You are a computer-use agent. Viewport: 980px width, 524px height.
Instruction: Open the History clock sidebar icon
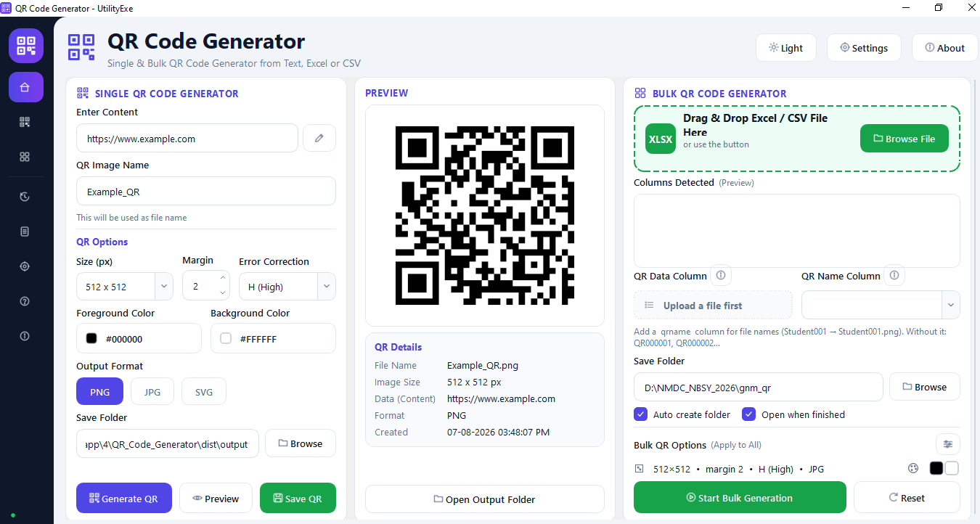click(25, 197)
